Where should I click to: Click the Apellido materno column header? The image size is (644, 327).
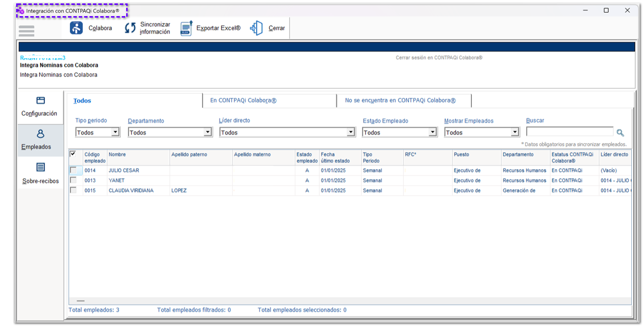[264, 157]
